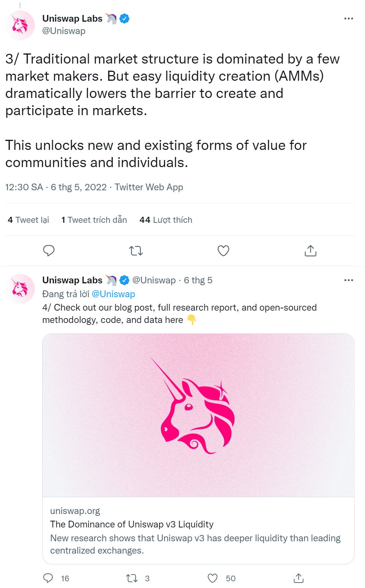The height and width of the screenshot is (588, 365).
Task: View the 44 Lượt thích likes list
Action: click(x=166, y=220)
